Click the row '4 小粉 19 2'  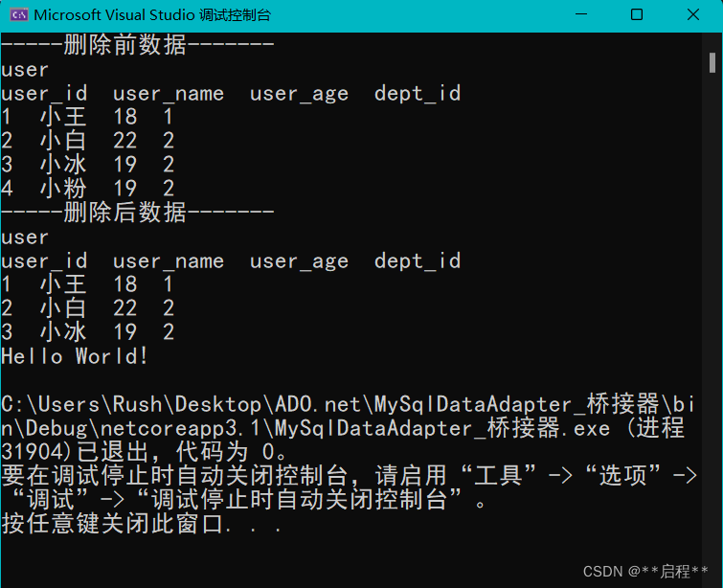click(87, 189)
